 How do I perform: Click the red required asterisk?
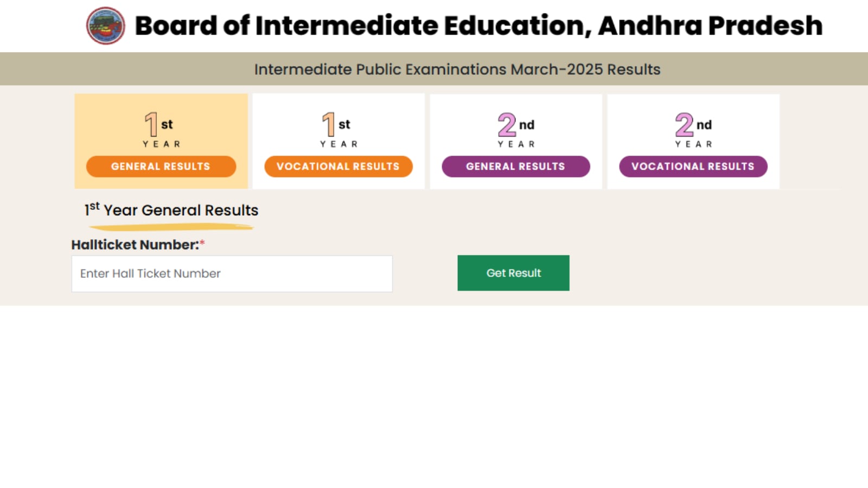pyautogui.click(x=202, y=243)
